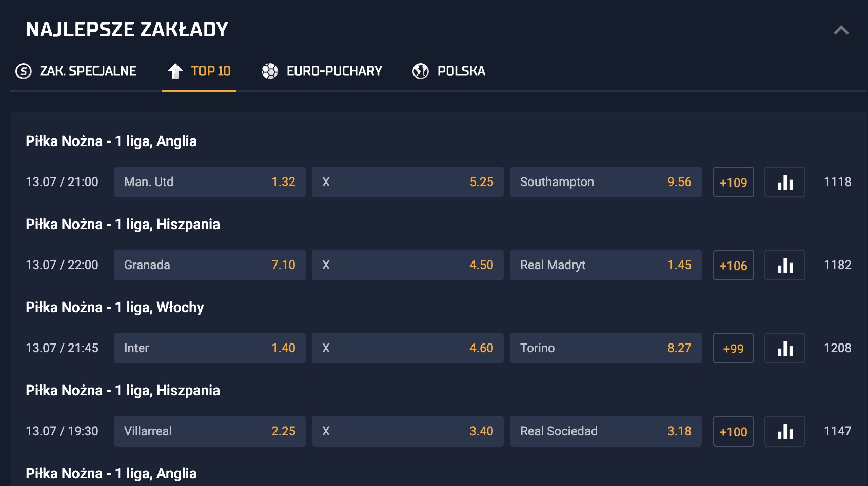
Task: Select Man. Utd win at 1.32
Action: [x=210, y=182]
